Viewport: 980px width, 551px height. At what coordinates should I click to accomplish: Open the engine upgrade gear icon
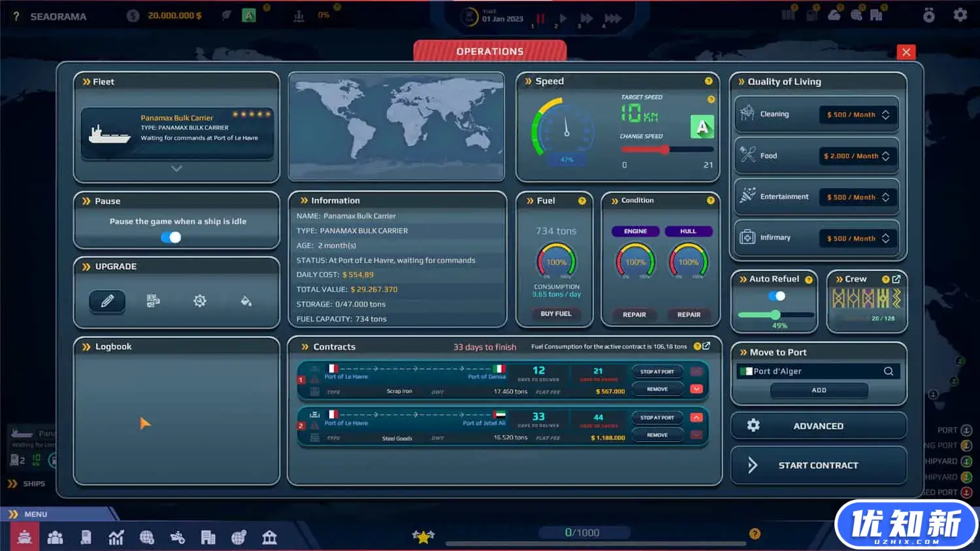click(x=199, y=301)
